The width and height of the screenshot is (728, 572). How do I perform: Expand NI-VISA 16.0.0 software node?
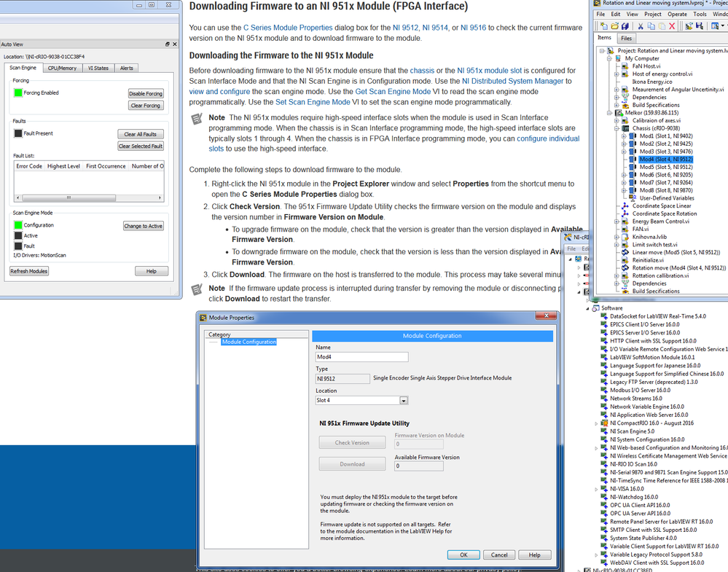(597, 489)
